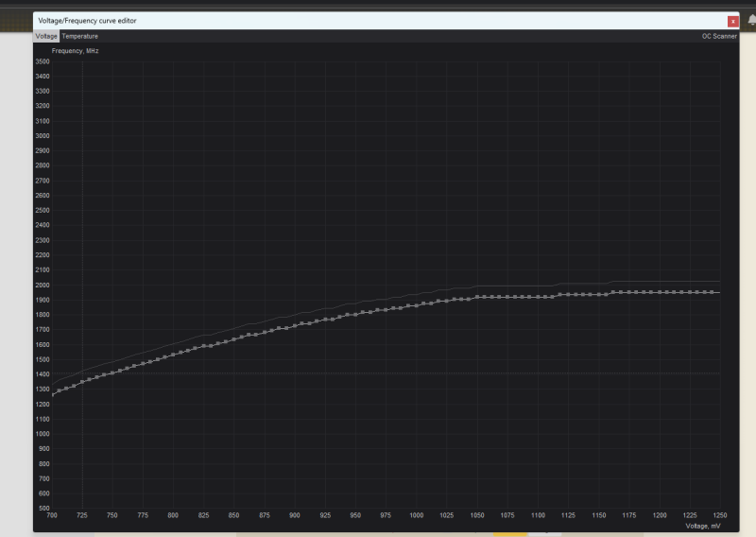Switch to the Voltage tab
Viewport: 756px width, 537px height.
click(46, 36)
